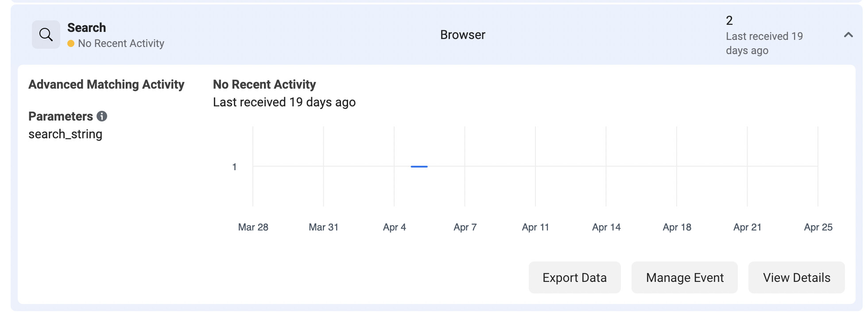Viewport: 868px width, 320px height.
Task: Click the Browser connection method label
Action: click(x=462, y=35)
